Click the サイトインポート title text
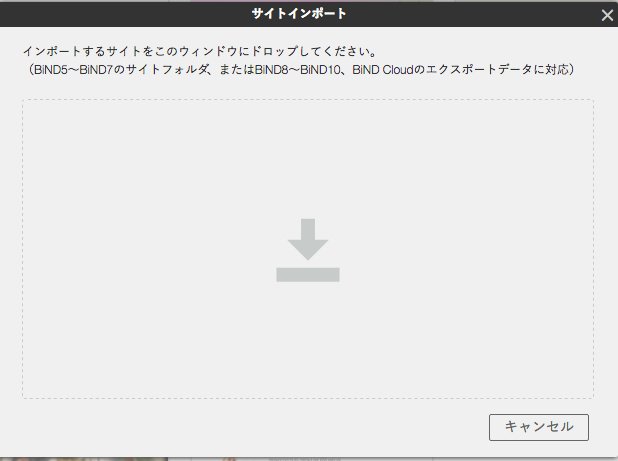618x461 pixels. 299,14
